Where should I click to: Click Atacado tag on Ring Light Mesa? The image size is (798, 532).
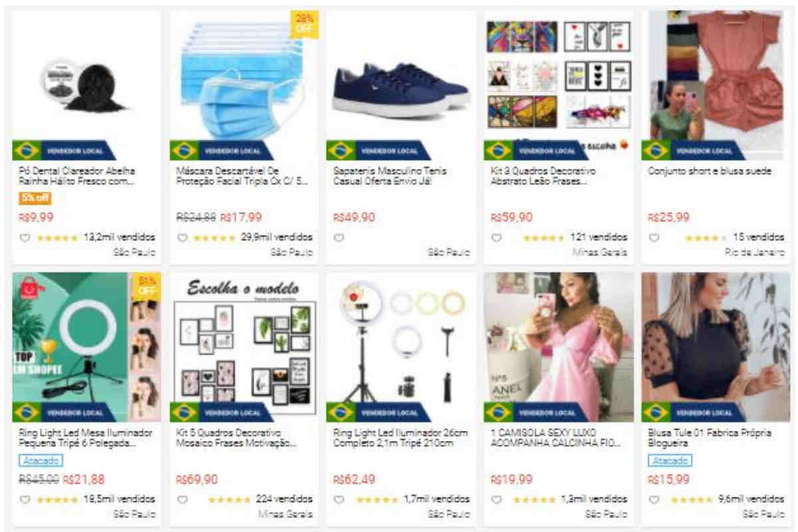tap(41, 460)
